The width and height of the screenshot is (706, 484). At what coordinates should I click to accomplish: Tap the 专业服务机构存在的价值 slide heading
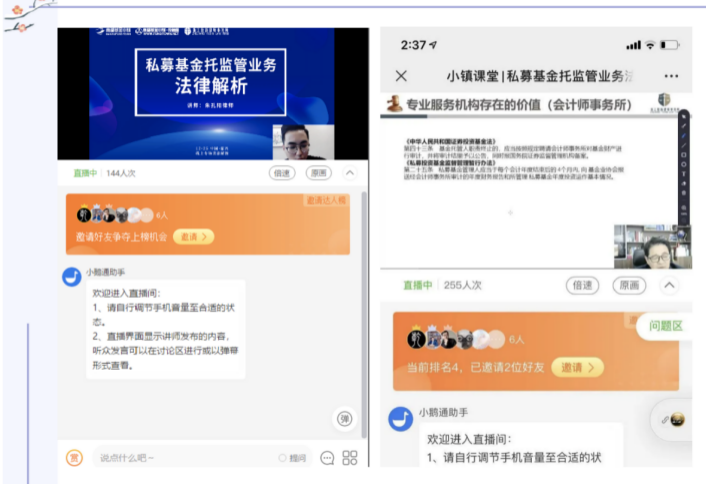point(519,105)
